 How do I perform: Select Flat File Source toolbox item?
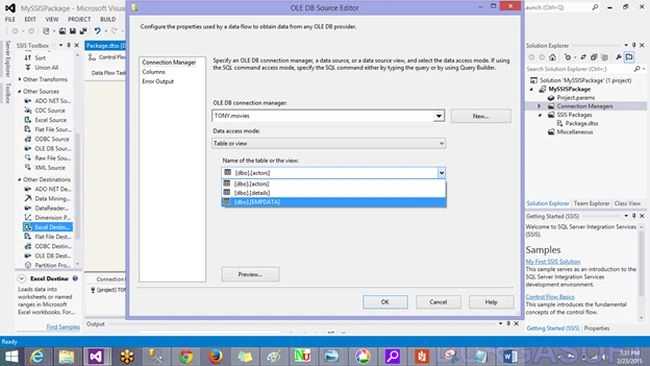tap(47, 129)
